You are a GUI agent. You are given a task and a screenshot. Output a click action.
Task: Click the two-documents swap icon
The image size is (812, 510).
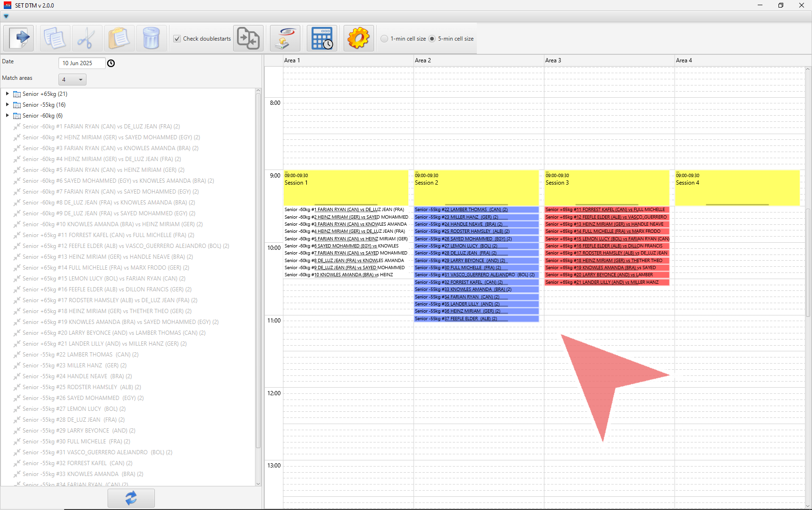(248, 38)
